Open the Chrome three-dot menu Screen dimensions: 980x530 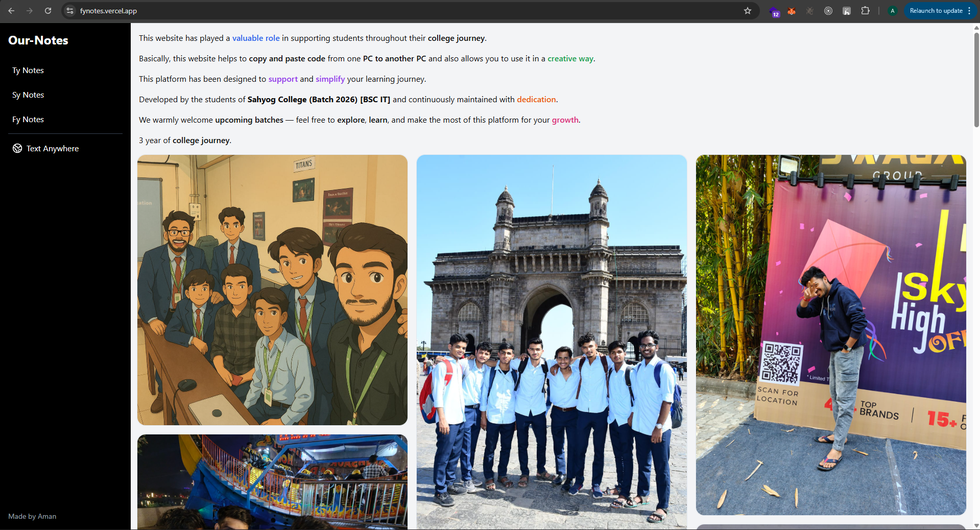pos(969,11)
